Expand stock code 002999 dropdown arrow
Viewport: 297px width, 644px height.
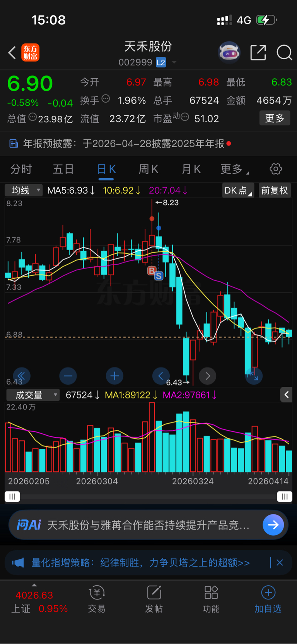click(x=174, y=62)
